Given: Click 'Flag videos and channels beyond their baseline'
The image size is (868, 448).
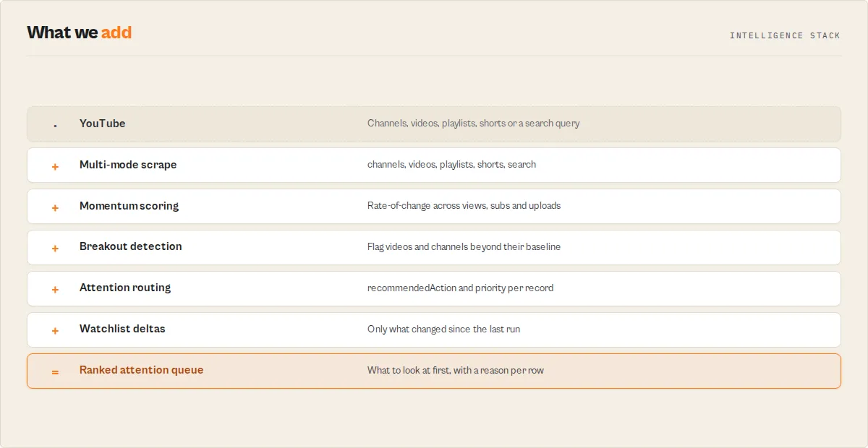Looking at the screenshot, I should 464,247.
